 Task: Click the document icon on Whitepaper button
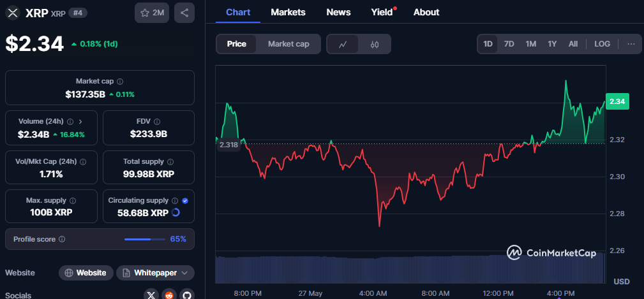(x=126, y=273)
